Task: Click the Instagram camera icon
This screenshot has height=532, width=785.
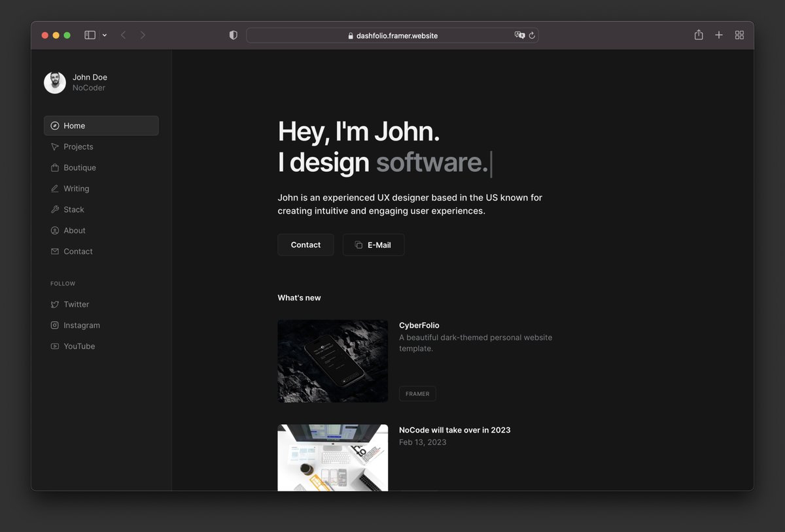Action: 55,325
